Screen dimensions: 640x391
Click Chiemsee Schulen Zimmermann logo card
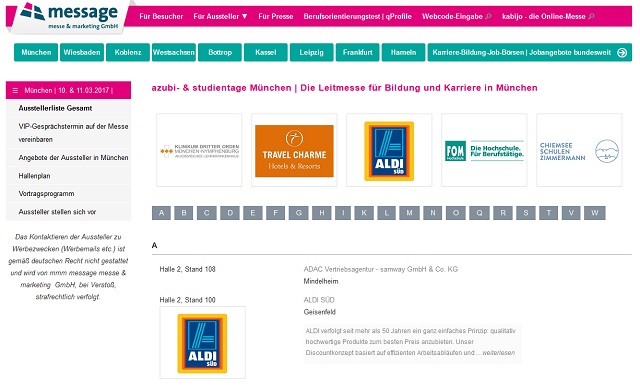pyautogui.click(x=579, y=151)
